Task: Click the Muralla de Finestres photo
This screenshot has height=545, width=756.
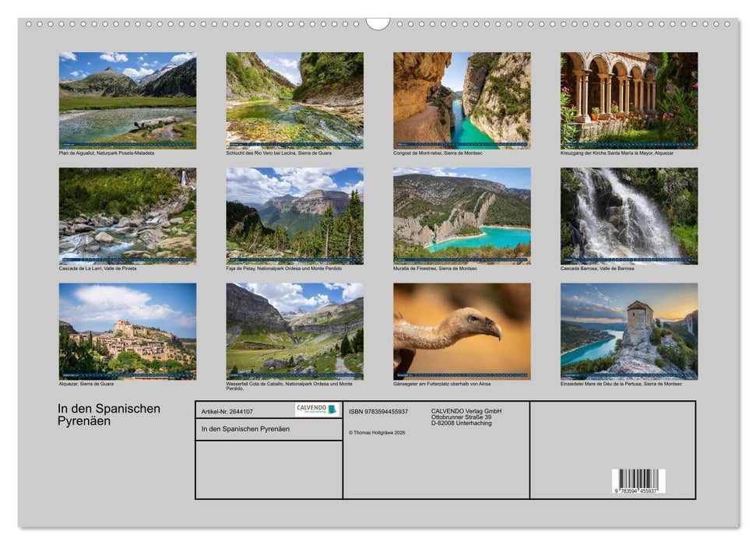Action: pyautogui.click(x=462, y=216)
